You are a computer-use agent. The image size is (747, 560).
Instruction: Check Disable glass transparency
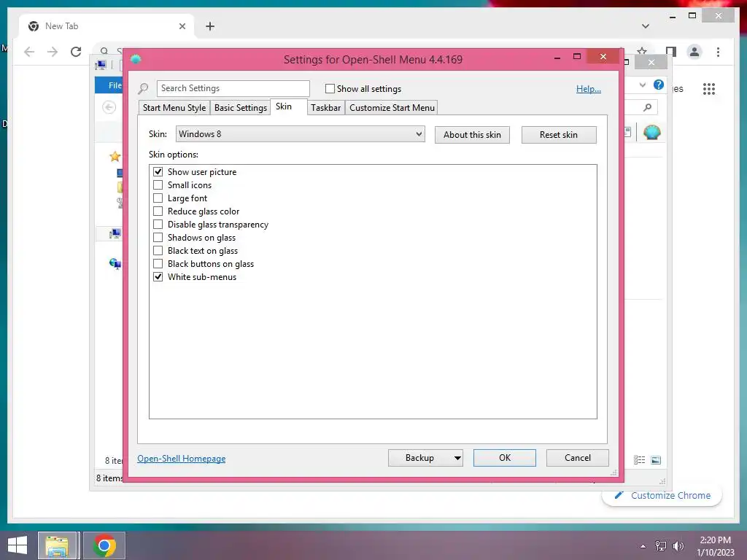pyautogui.click(x=158, y=225)
